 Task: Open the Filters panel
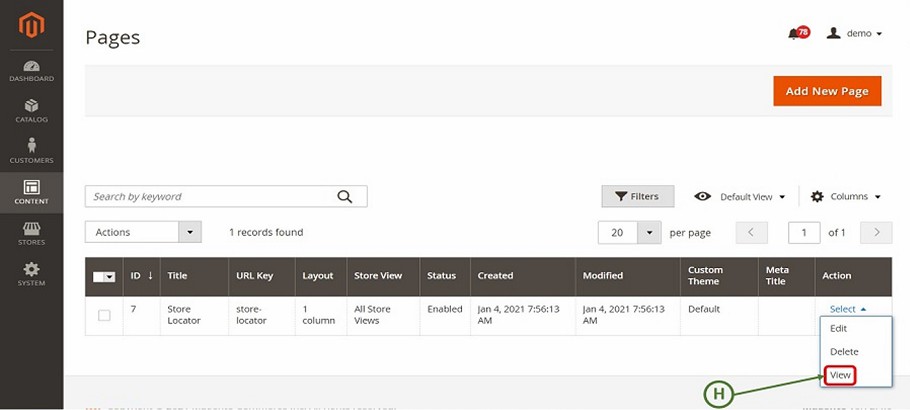point(638,196)
